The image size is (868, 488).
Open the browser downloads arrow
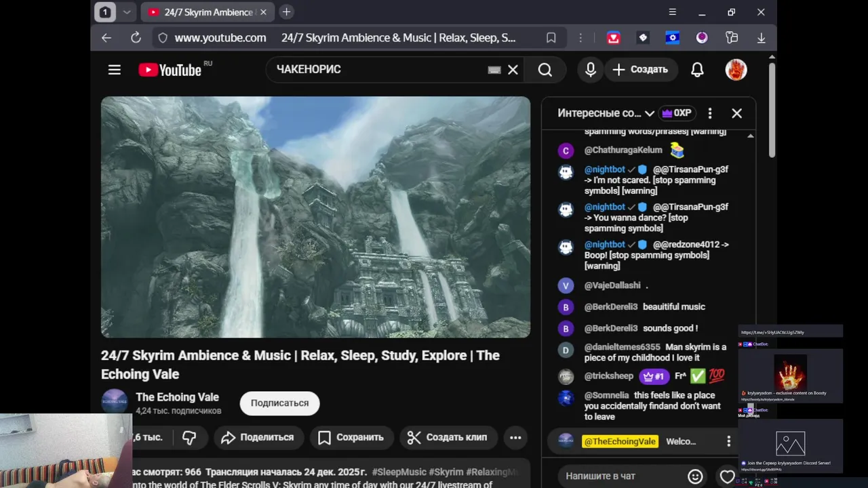pos(762,38)
